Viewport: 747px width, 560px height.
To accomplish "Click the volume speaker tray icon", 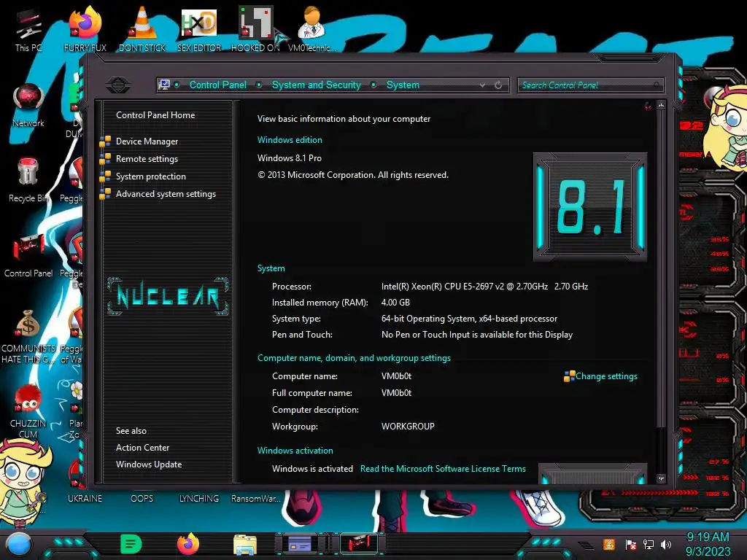I will (x=666, y=544).
